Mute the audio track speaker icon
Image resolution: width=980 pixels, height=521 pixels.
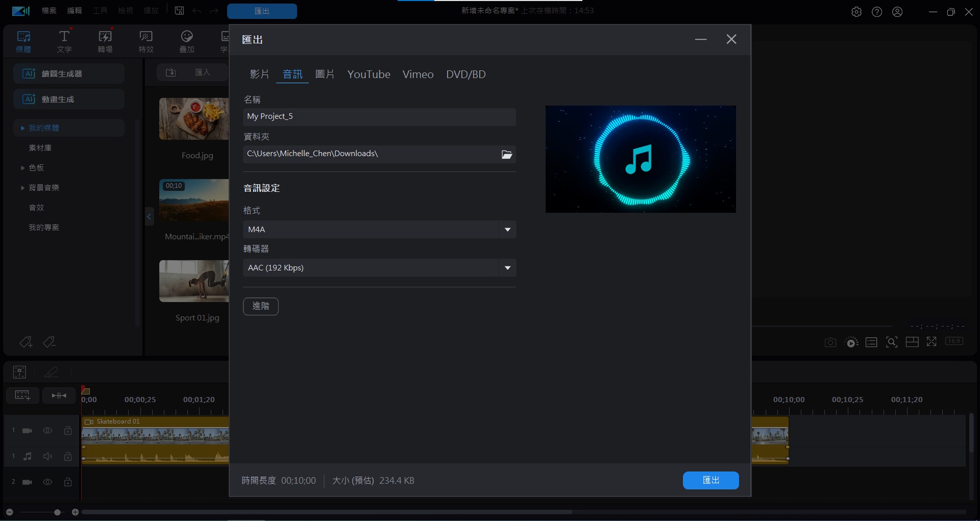pyautogui.click(x=47, y=456)
